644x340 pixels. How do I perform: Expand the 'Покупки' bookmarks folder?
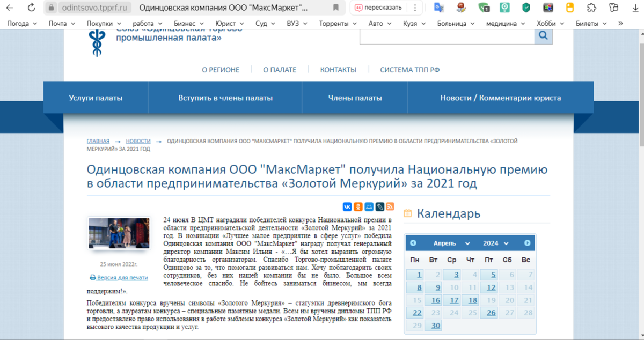104,24
